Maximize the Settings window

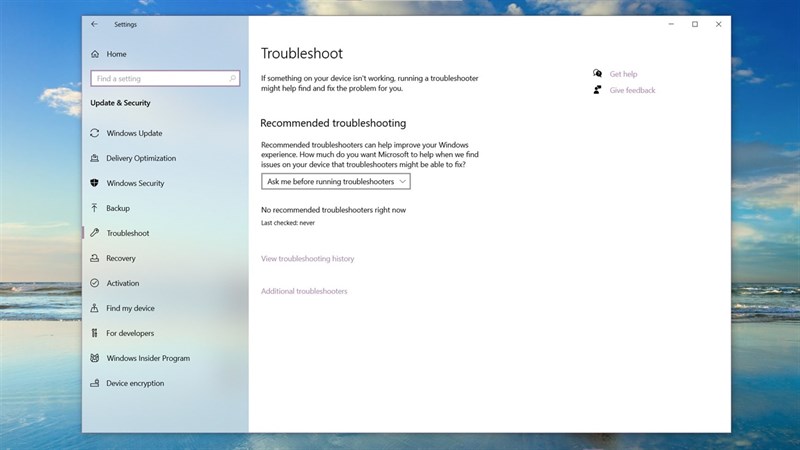pos(695,24)
